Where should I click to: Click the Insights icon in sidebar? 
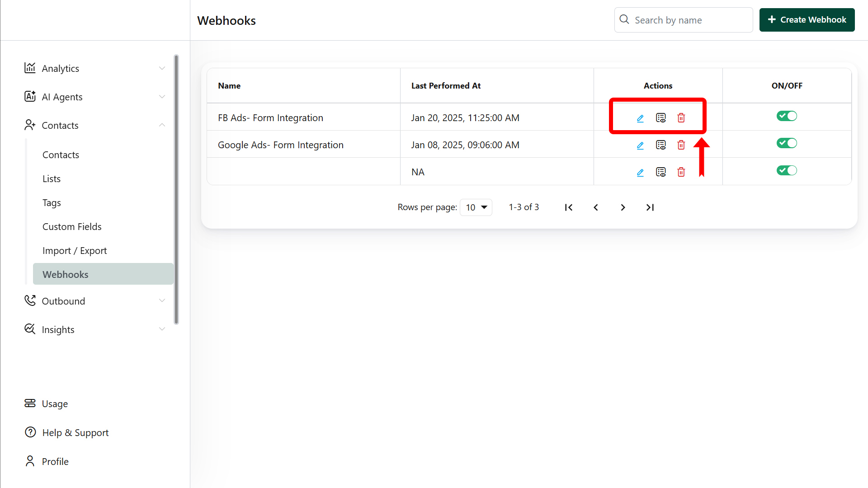[30, 329]
